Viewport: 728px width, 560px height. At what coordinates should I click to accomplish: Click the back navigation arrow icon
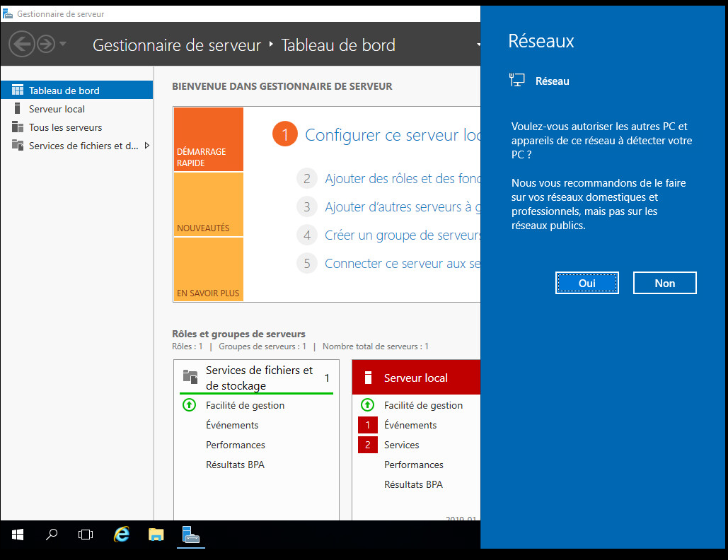pos(22,45)
